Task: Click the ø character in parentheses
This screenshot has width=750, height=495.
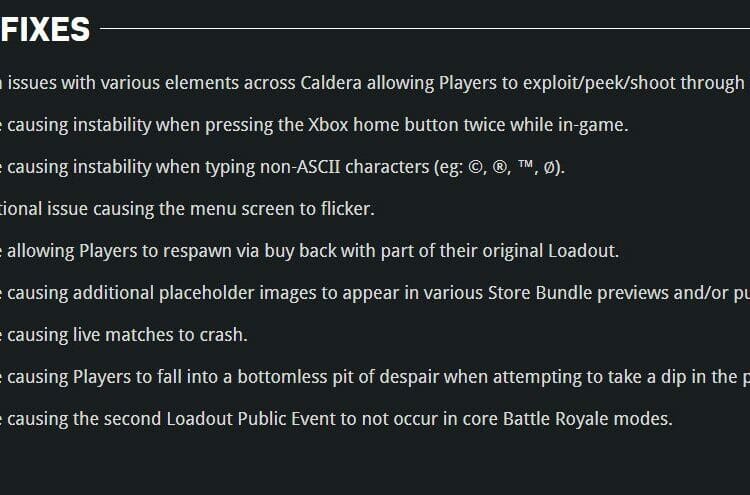Action: coord(550,168)
